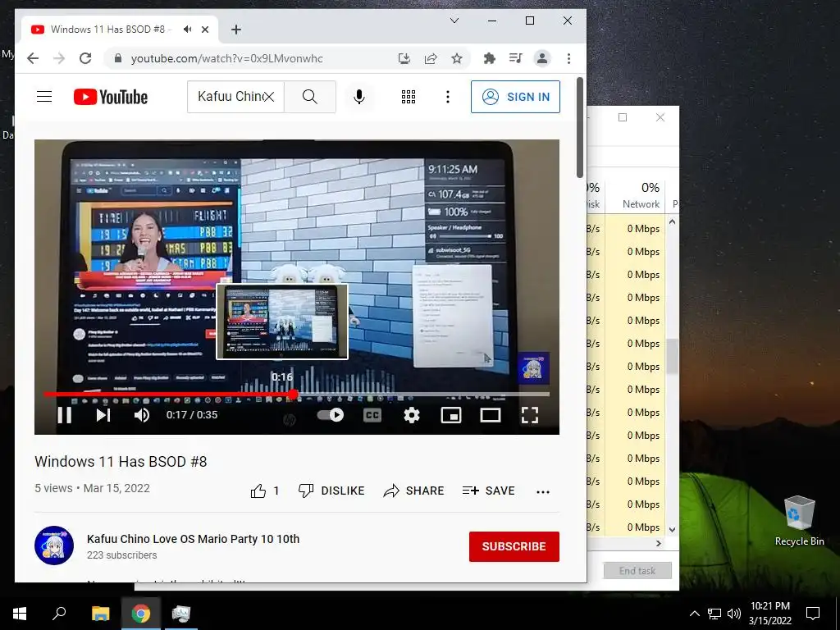Click the install app icon in address bar
840x630 pixels.
point(404,58)
